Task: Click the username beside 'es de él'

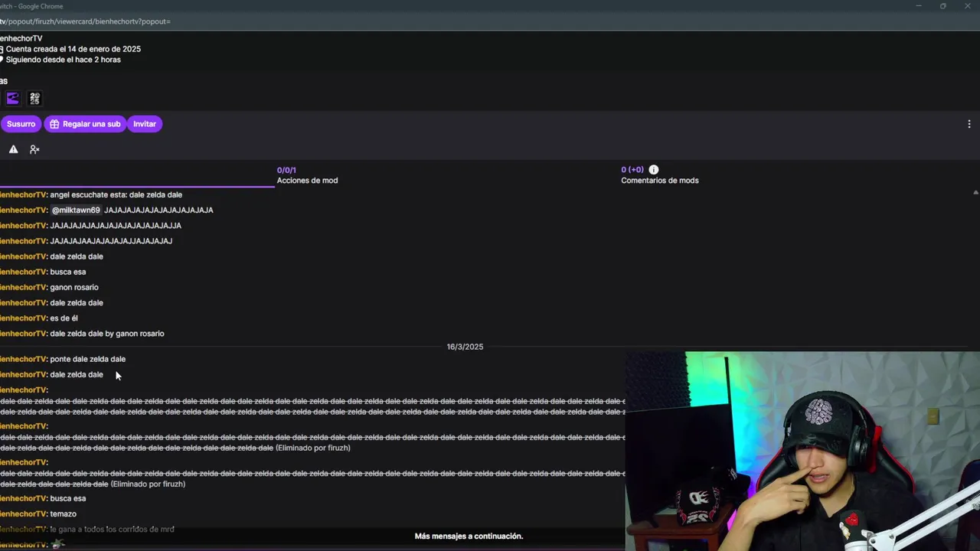Action: click(24, 318)
